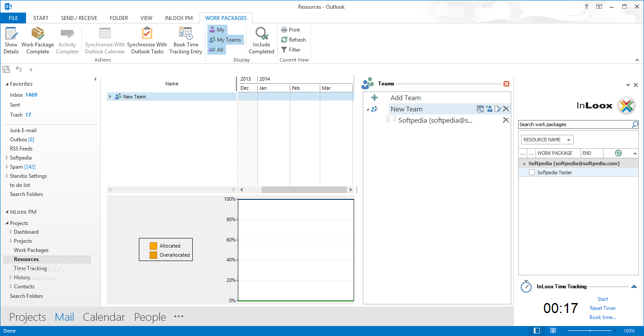Go to Calendar in the navigation bar
This screenshot has height=336, width=644.
click(104, 317)
